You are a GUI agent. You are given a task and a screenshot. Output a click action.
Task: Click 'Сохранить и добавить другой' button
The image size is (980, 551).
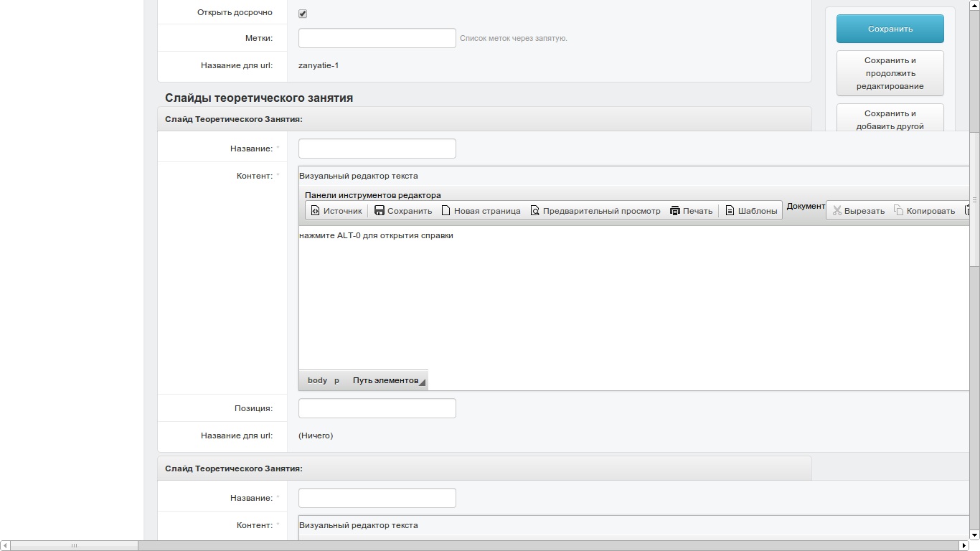[x=890, y=119]
